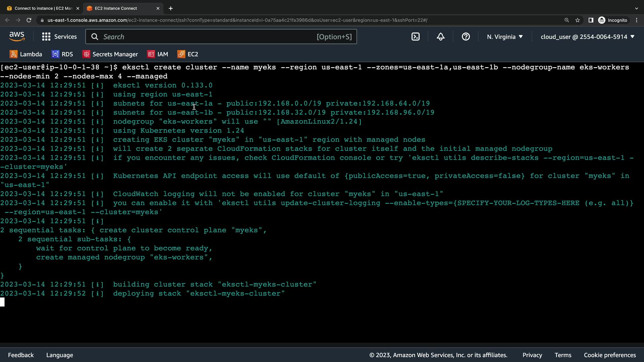The width and height of the screenshot is (644, 362).
Task: Reload the page with refresh button
Action: pos(29,20)
